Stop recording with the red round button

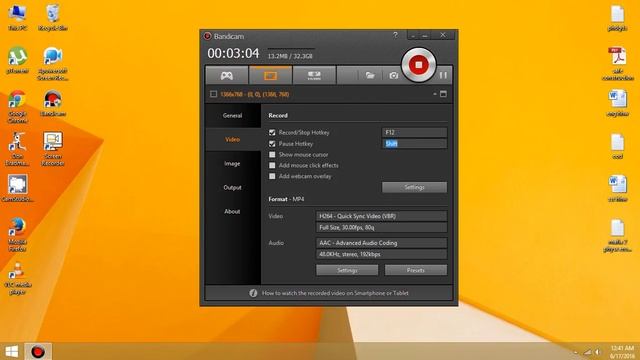pos(418,64)
